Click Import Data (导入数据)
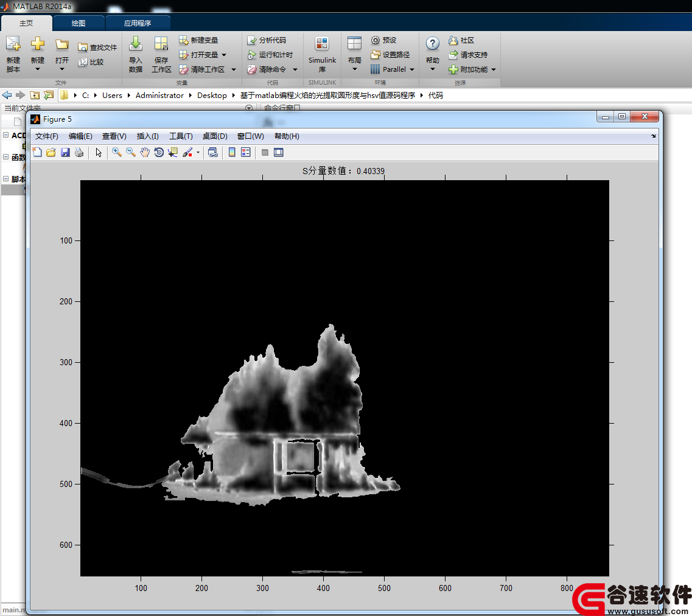 click(x=136, y=54)
